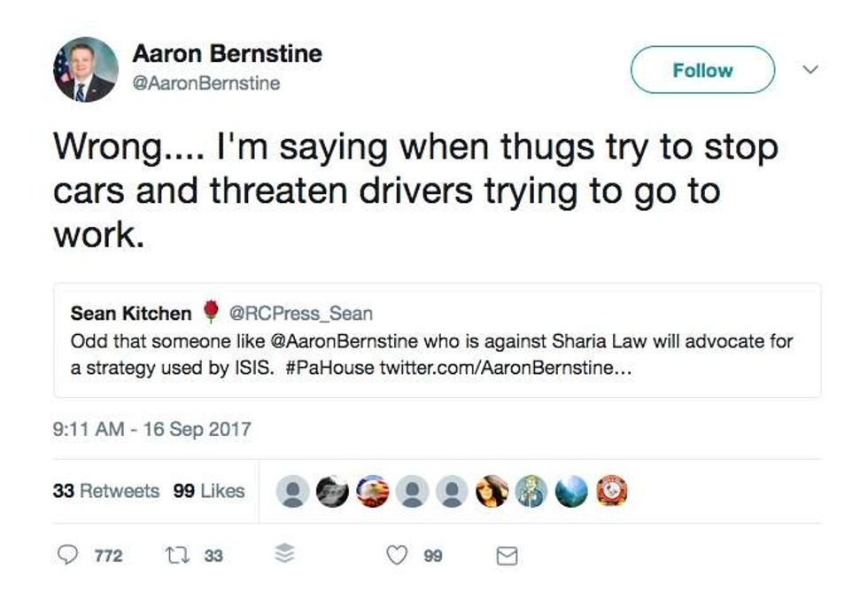Click the red rose emoji by Sean Kitchen
Image resolution: width=868 pixels, height=607 pixels.
point(210,312)
